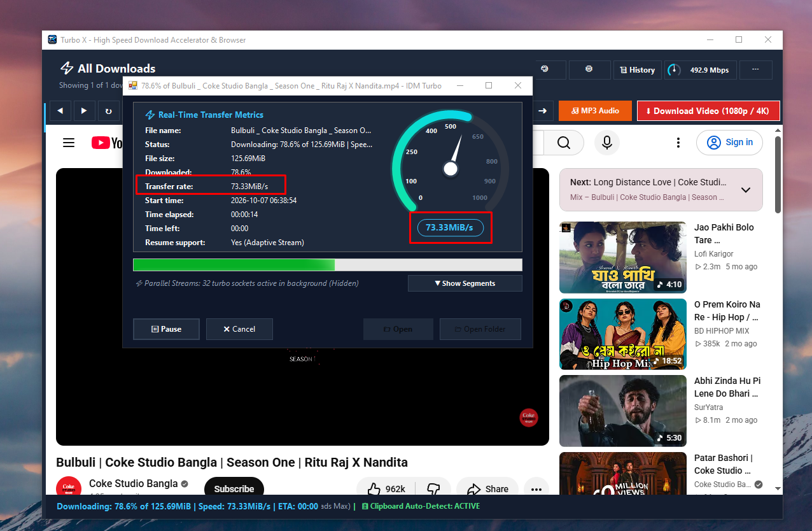Share the video
Screen dimensions: 812x531
click(487, 489)
